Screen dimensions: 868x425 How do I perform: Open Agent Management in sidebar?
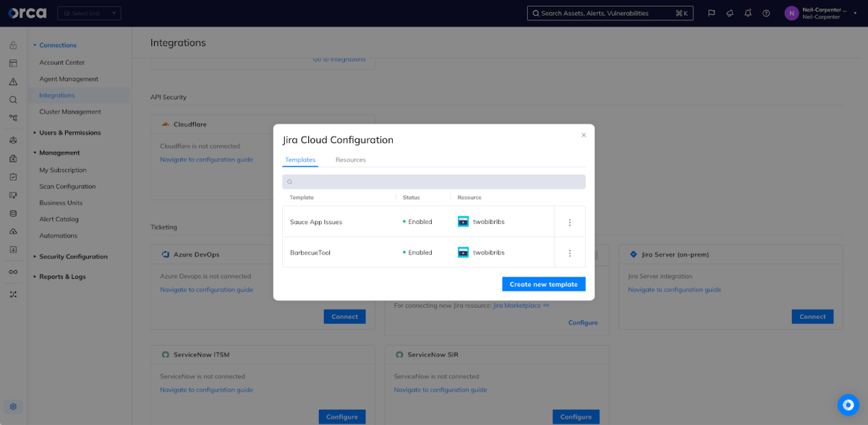(69, 80)
